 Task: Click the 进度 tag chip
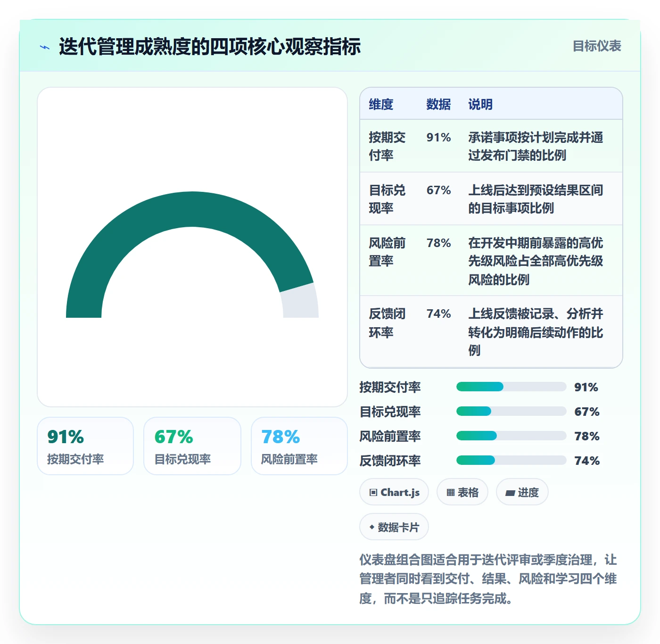tap(522, 492)
